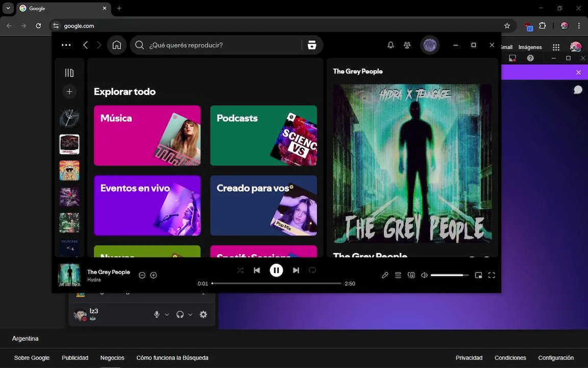Open the Discord chat bubble icon
Screen dimensions: 588x368
pos(578,90)
